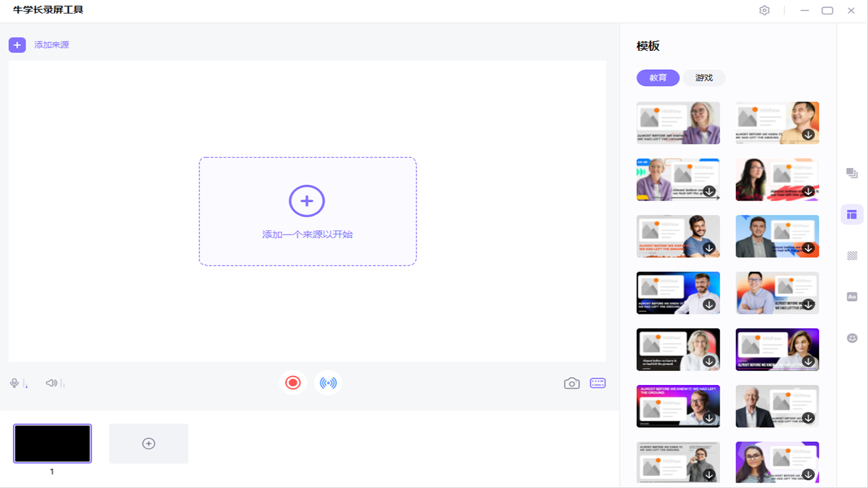Select scene 1 thumbnail at the bottom
Image resolution: width=868 pixels, height=488 pixels.
click(x=52, y=443)
